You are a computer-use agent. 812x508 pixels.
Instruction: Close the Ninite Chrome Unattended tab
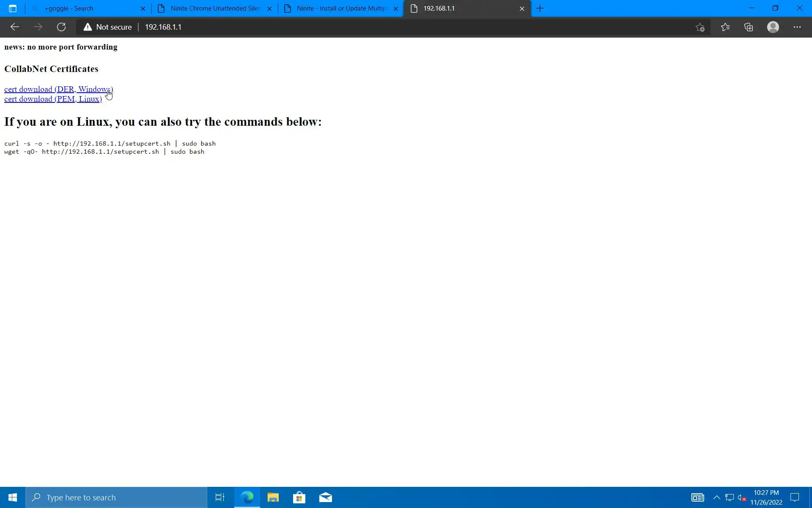269,8
